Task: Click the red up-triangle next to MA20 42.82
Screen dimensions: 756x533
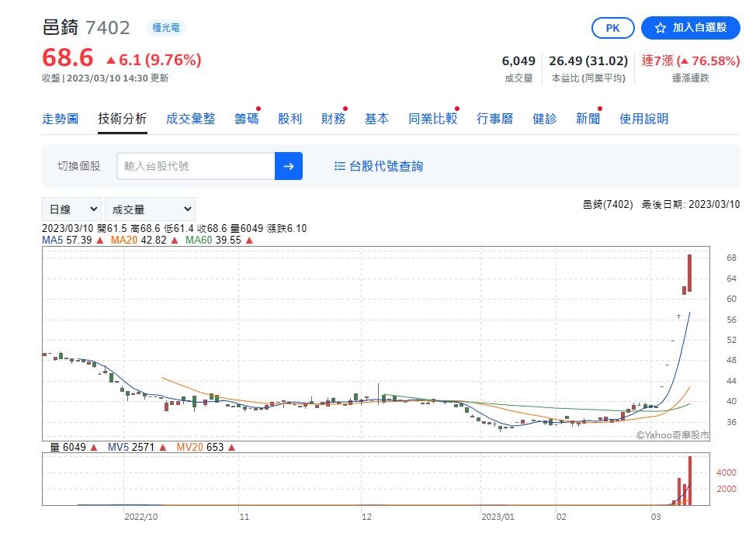Action: pos(175,241)
